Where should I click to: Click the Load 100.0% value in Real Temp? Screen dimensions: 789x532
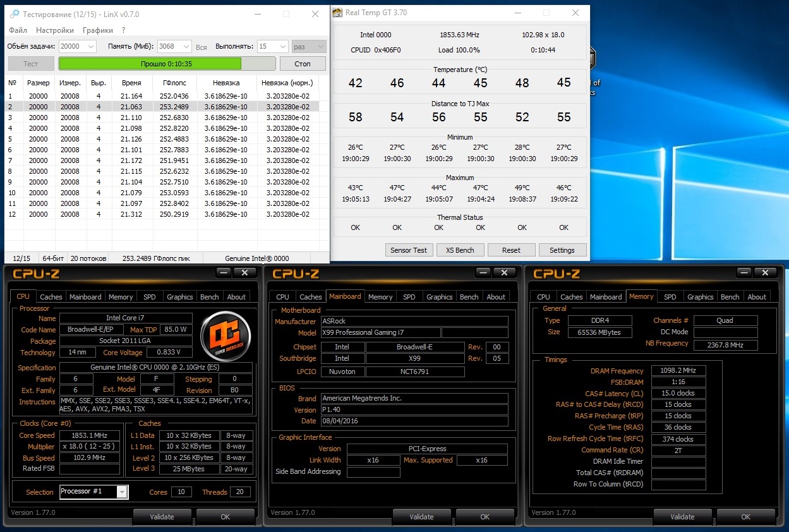click(459, 50)
